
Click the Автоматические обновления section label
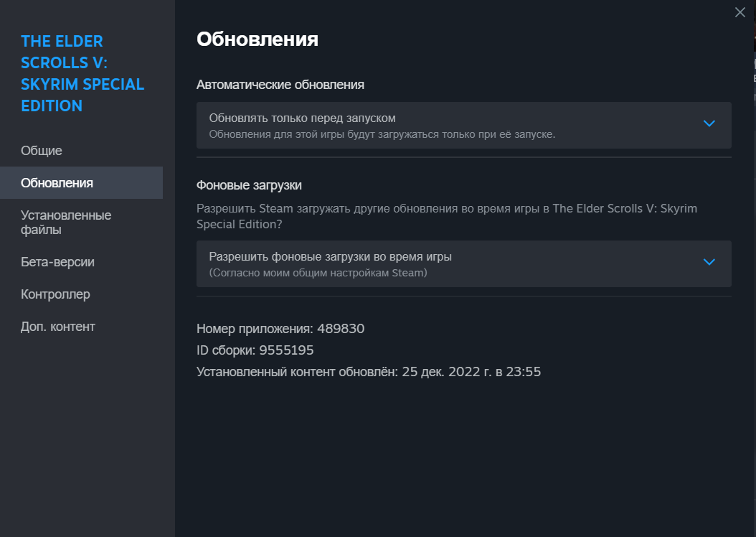coord(280,85)
